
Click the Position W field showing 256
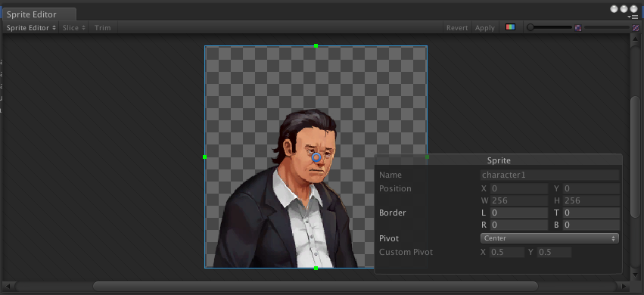pyautogui.click(x=519, y=200)
